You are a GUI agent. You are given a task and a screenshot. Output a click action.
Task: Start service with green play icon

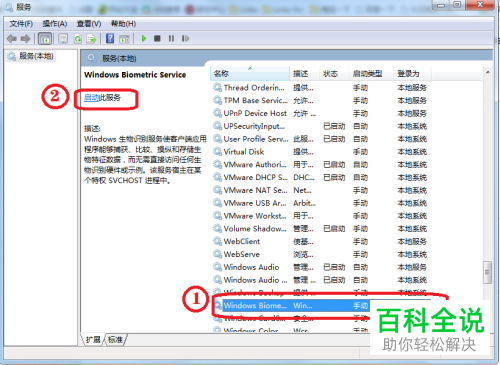pyautogui.click(x=144, y=39)
